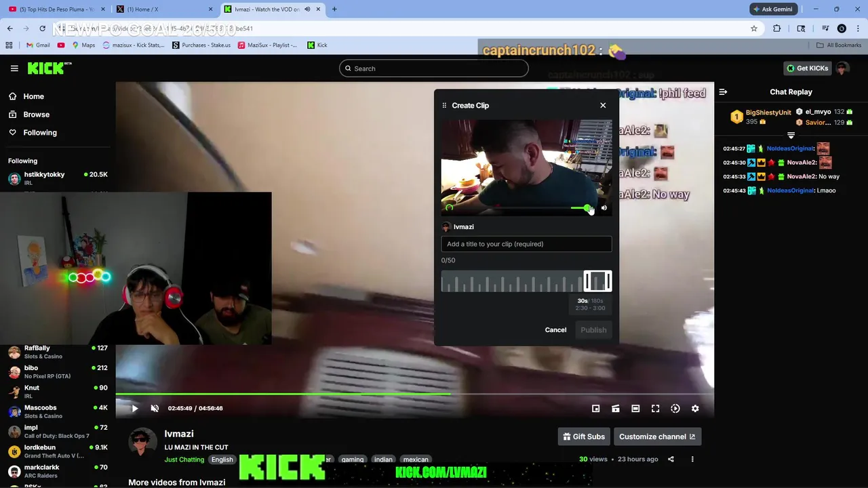Open the All Bookmarks folder

839,45
